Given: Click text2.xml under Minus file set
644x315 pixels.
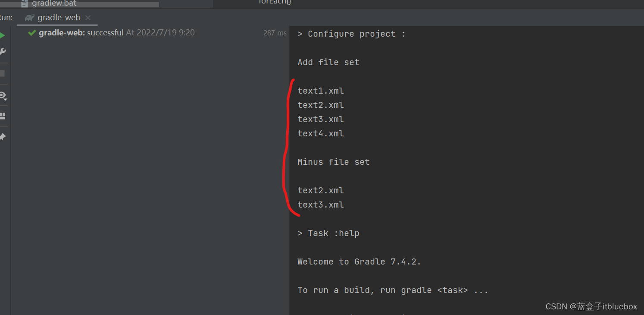Looking at the screenshot, I should coord(321,190).
